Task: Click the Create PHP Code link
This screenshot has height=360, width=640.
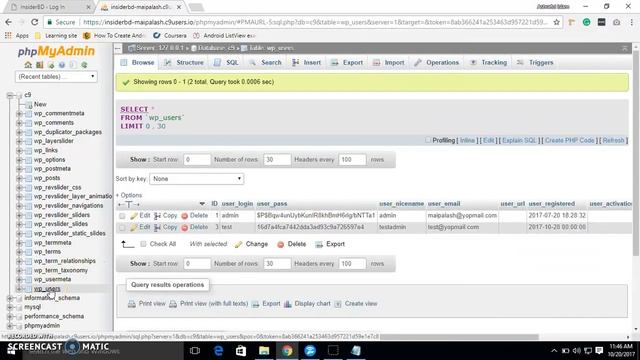Action: pyautogui.click(x=569, y=140)
